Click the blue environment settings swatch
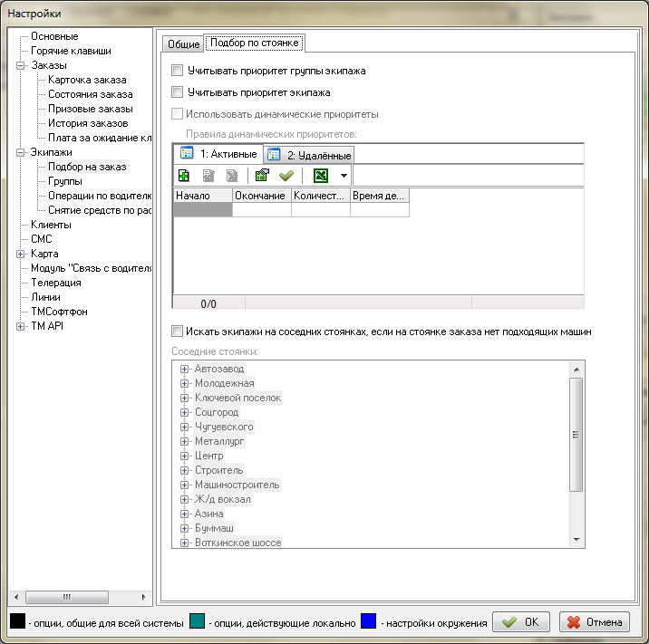The image size is (649, 644). click(368, 622)
